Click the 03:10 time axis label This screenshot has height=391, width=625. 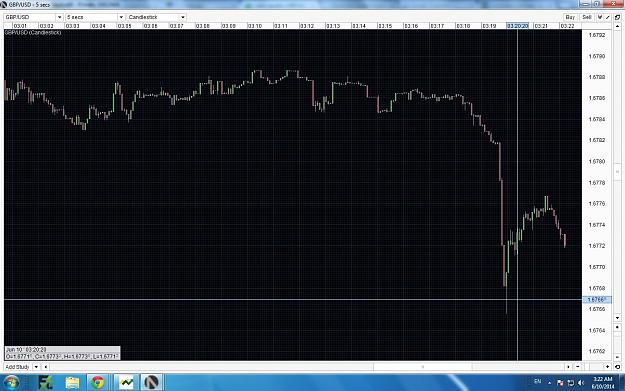tap(255, 26)
